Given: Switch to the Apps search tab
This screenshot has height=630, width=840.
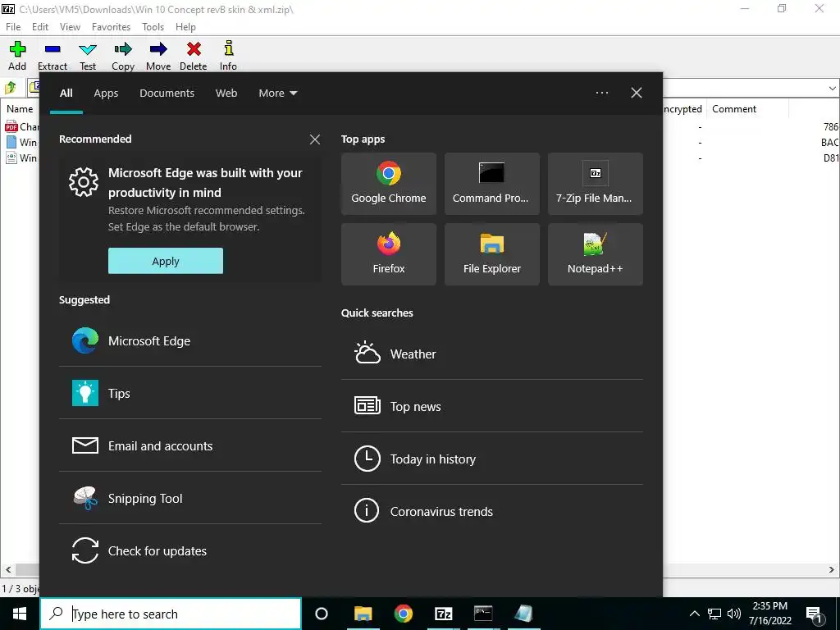Looking at the screenshot, I should (x=106, y=94).
